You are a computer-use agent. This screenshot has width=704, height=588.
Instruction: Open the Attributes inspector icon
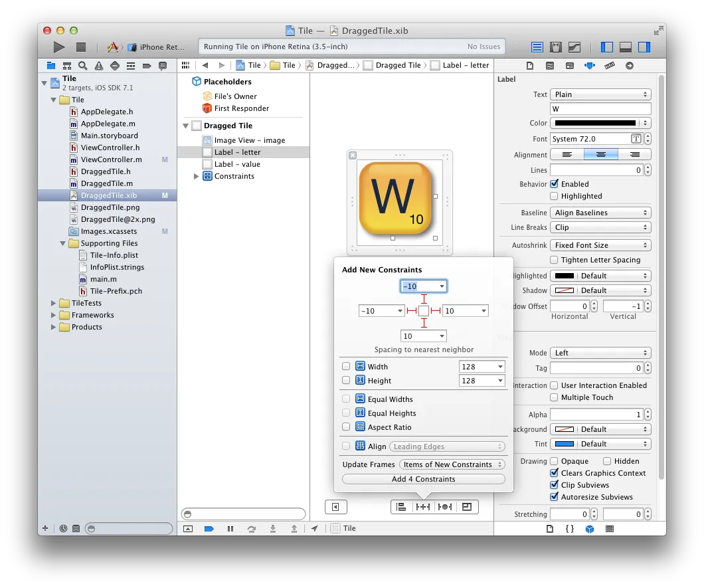tap(589, 66)
